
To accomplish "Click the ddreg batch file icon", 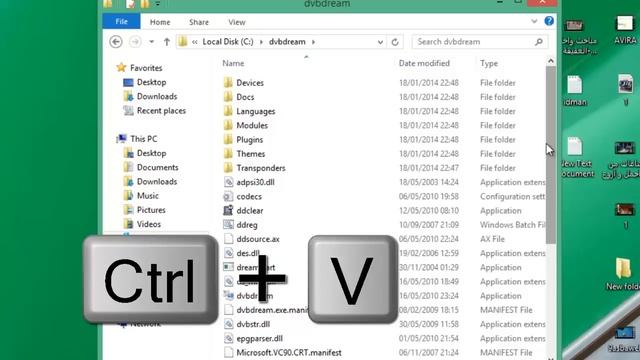I will tap(228, 224).
